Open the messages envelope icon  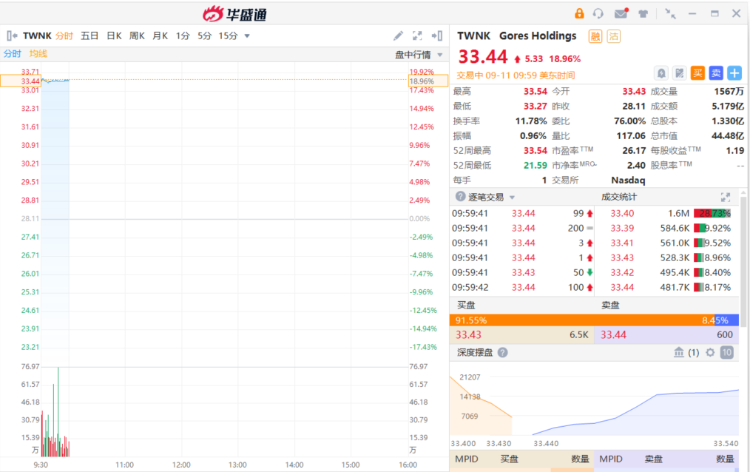(621, 13)
